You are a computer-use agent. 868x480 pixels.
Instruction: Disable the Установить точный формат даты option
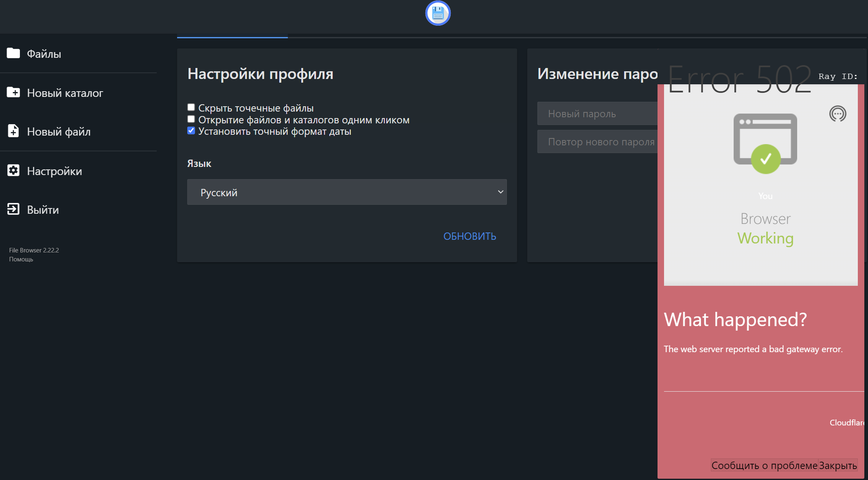(x=191, y=130)
